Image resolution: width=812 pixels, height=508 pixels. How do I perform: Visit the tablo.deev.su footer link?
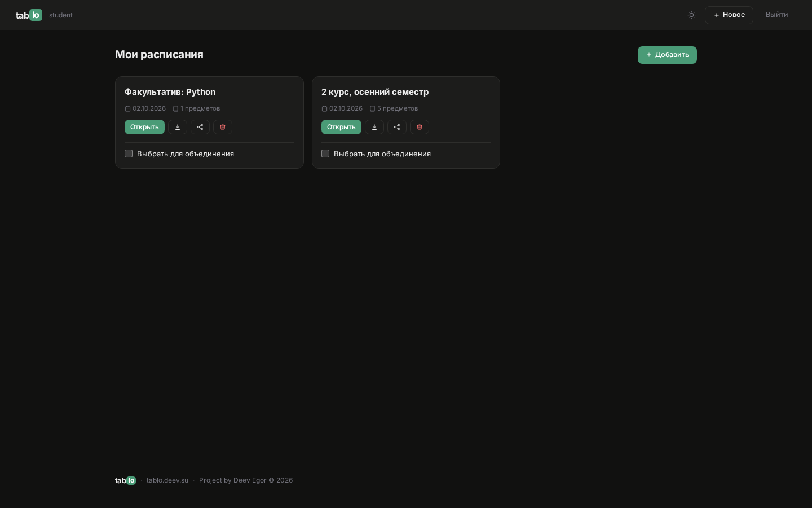[x=167, y=480]
